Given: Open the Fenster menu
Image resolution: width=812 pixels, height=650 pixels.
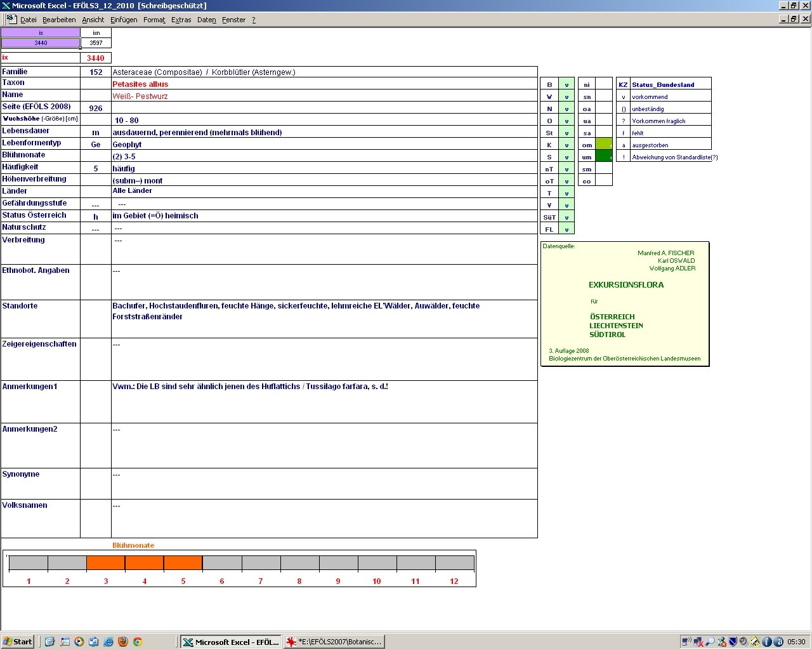Looking at the screenshot, I should 234,20.
